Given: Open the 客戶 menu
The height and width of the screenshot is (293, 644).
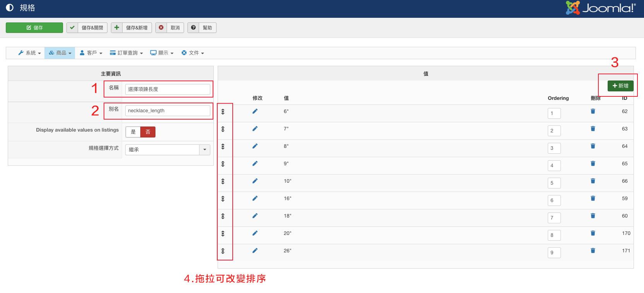Looking at the screenshot, I should click(91, 53).
